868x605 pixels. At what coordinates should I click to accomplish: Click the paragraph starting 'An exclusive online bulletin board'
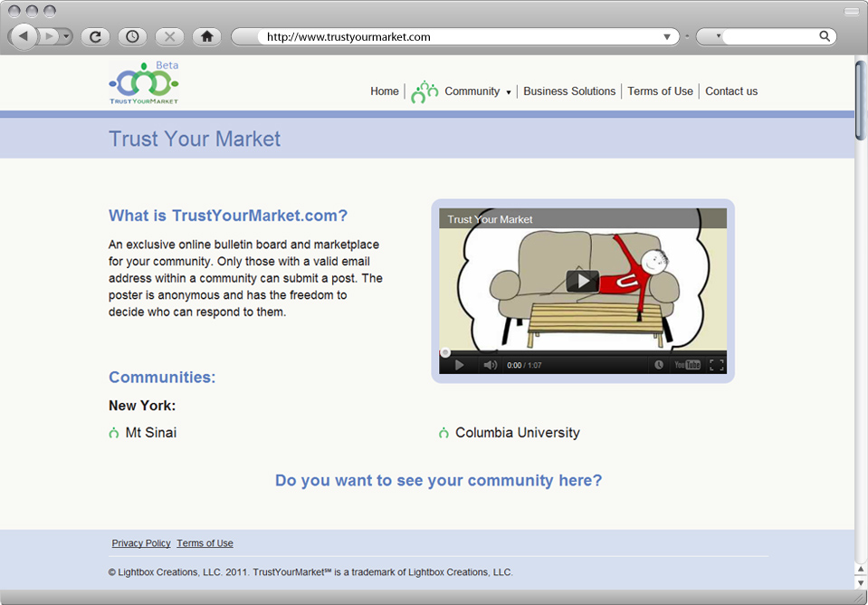click(x=246, y=278)
